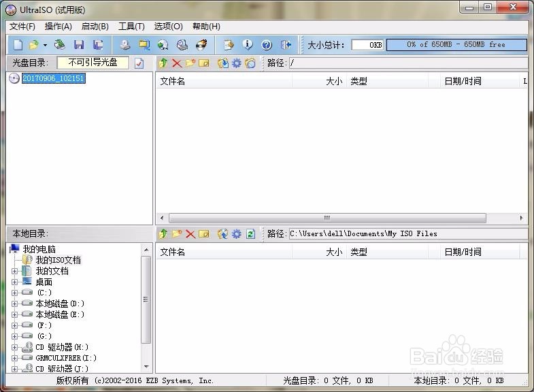Open the 选项(O) menu
Image resolution: width=534 pixels, height=392 pixels.
pos(168,27)
